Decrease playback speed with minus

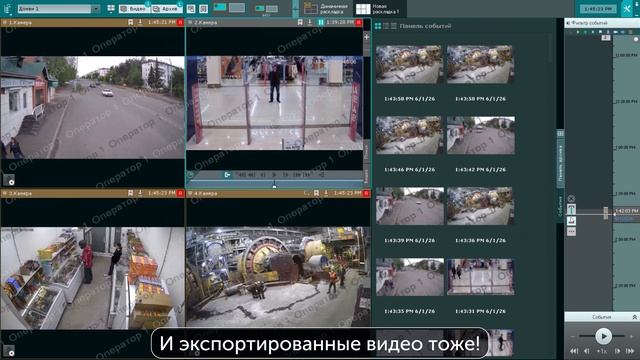pos(572,336)
